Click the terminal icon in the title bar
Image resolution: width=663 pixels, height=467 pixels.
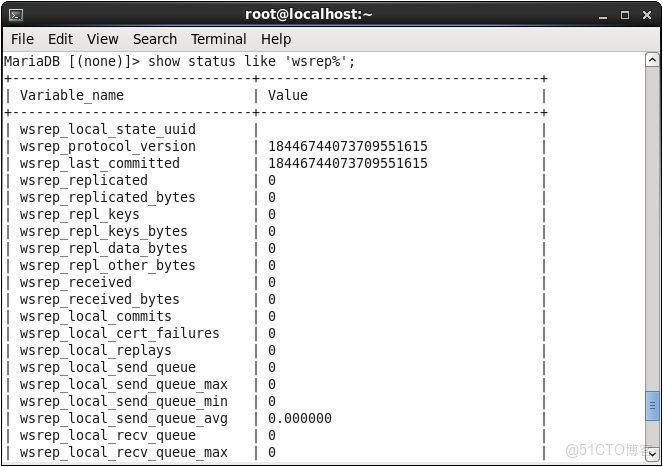(16, 14)
